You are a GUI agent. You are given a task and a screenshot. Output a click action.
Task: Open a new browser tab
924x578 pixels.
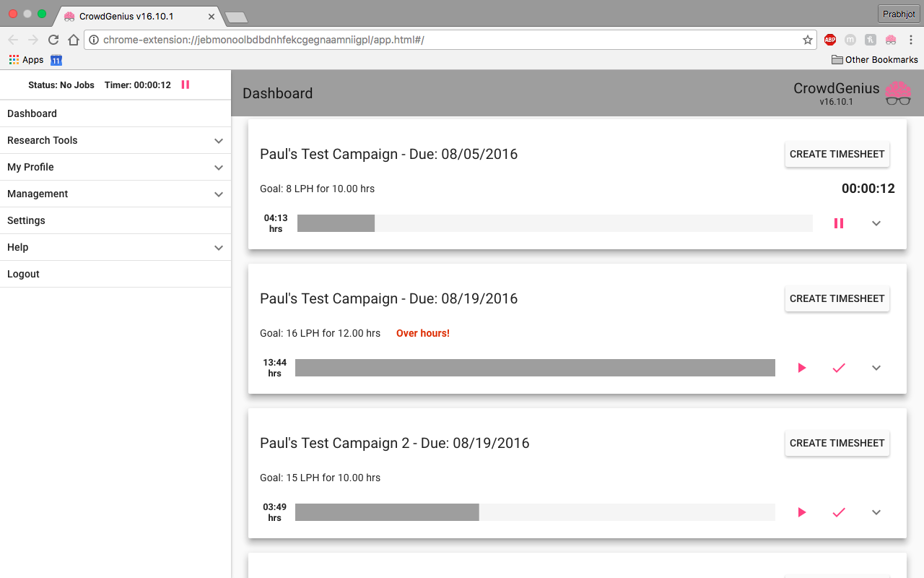[236, 17]
